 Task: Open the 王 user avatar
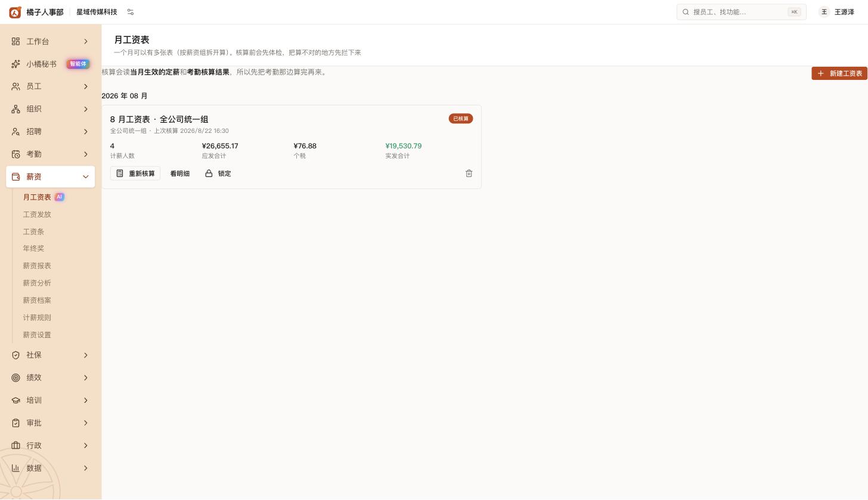[824, 12]
